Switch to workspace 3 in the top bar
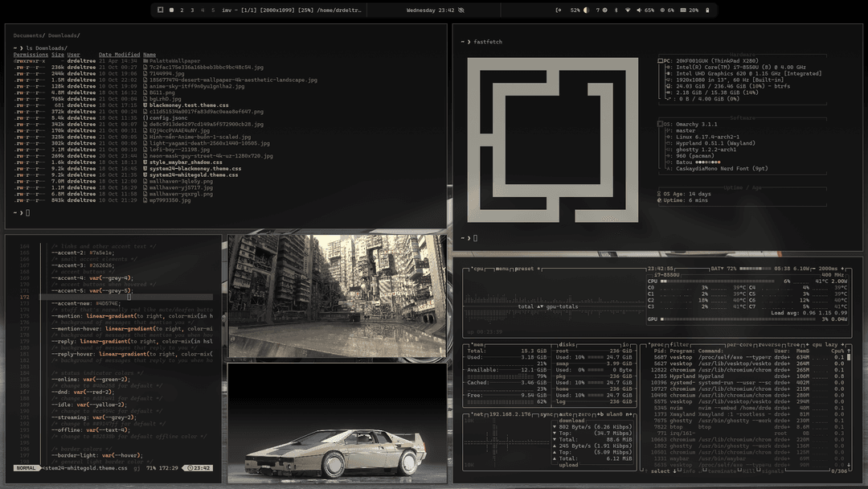The width and height of the screenshot is (868, 489). 193,10
